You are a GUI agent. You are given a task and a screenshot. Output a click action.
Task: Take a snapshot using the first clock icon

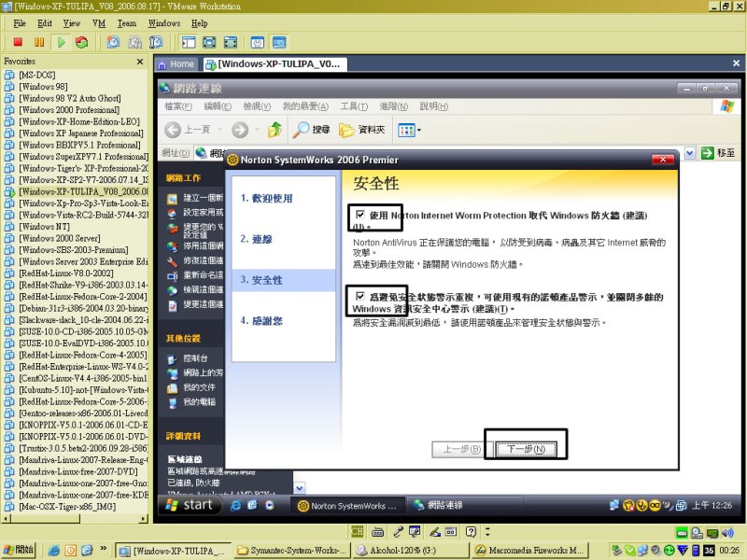113,42
